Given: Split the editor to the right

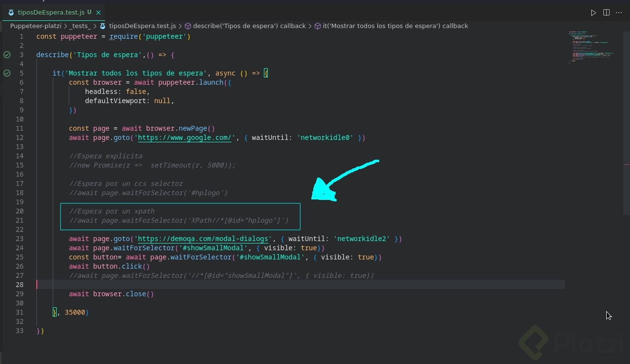Looking at the screenshot, I should (606, 13).
